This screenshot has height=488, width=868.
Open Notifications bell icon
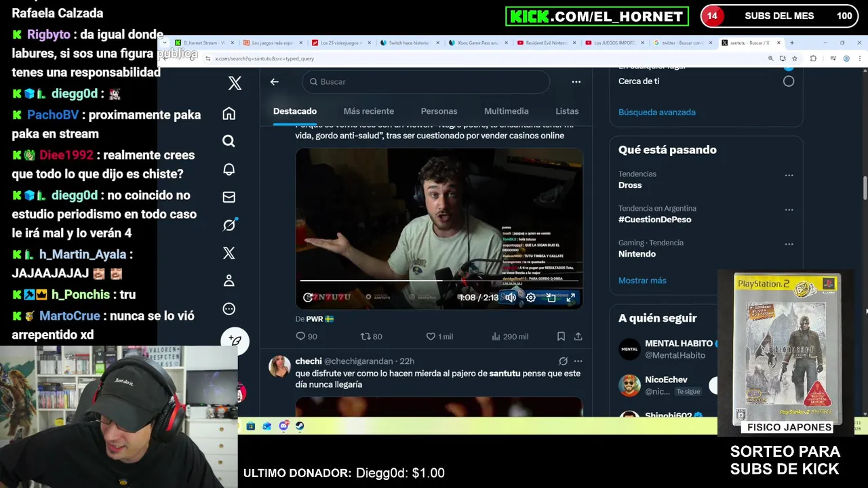pyautogui.click(x=229, y=169)
